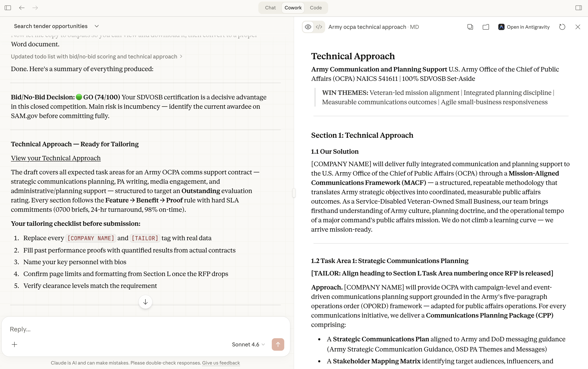This screenshot has width=588, height=369.
Task: Close the Technical Approach preview panel
Action: pos(578,27)
